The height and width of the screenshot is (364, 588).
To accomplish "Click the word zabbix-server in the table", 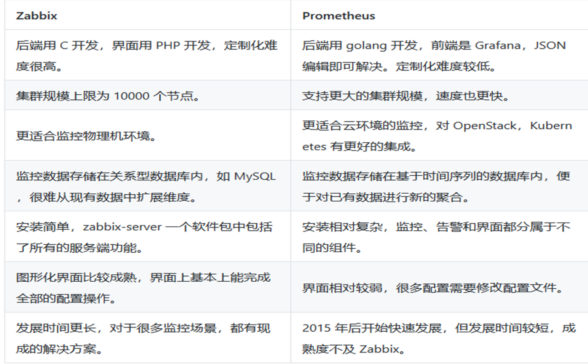I will click(122, 227).
